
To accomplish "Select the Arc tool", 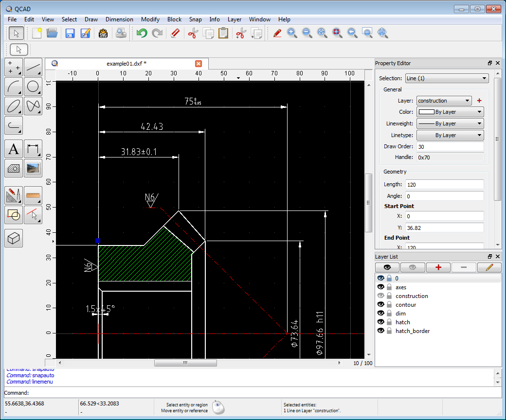I will [14, 87].
